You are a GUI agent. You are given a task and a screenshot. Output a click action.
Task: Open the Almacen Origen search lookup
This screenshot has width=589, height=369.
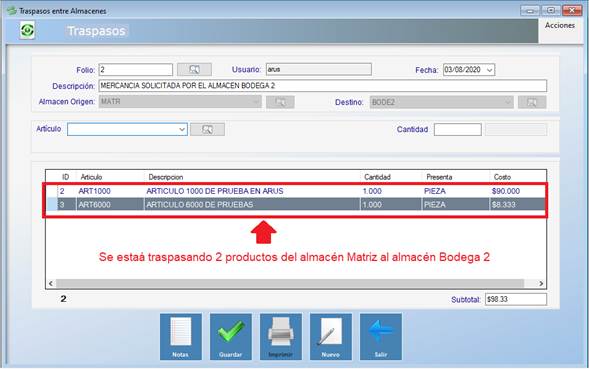[x=280, y=102]
